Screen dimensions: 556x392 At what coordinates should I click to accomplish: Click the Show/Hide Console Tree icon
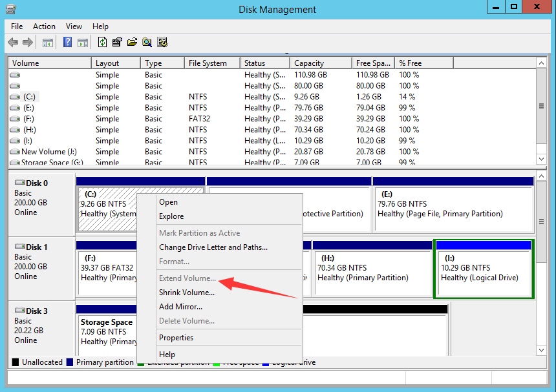click(x=47, y=43)
